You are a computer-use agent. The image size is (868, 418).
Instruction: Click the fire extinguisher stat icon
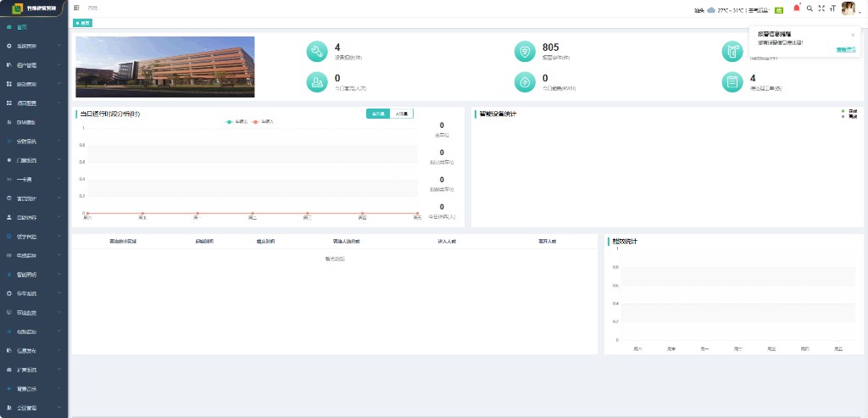[732, 52]
